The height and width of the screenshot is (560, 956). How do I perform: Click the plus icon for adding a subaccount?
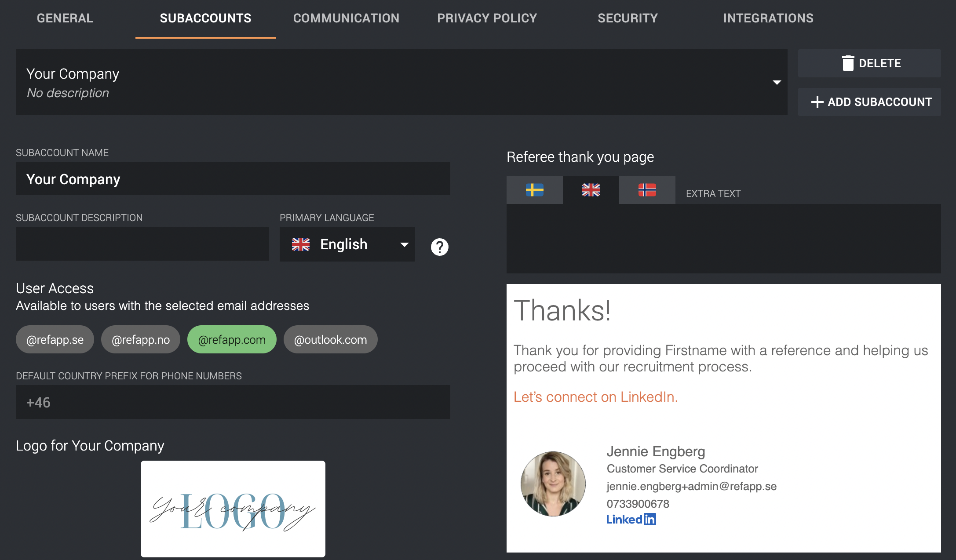tap(817, 102)
